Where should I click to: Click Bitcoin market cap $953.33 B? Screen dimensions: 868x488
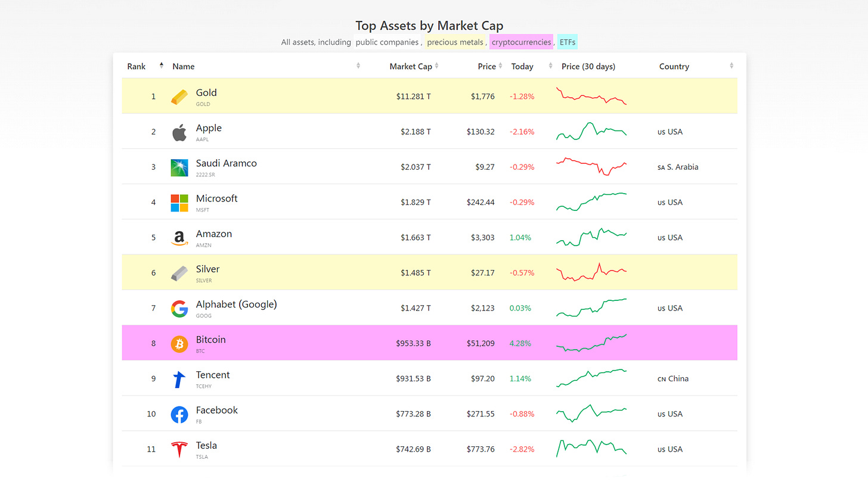coord(413,344)
